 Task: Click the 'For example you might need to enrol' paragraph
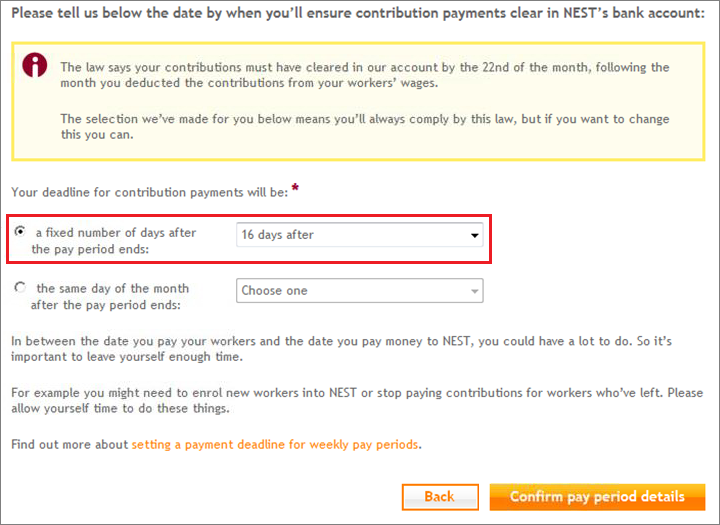coord(357,401)
